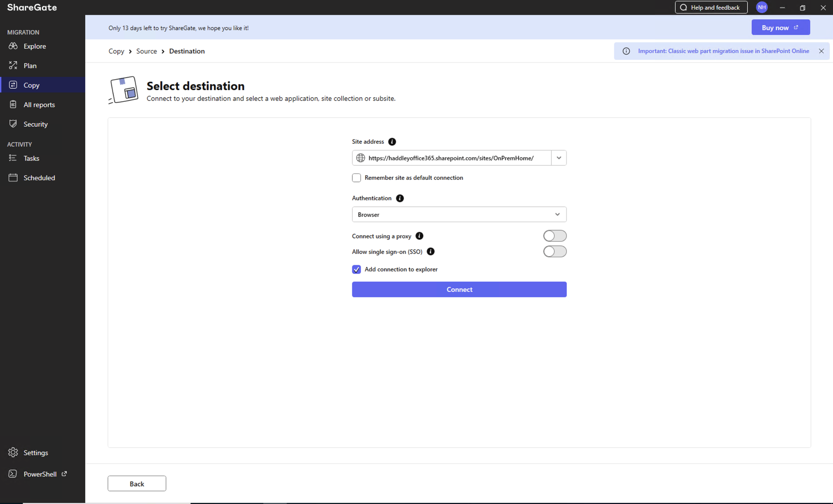Open Explore in the sidebar
833x504 pixels.
point(43,46)
